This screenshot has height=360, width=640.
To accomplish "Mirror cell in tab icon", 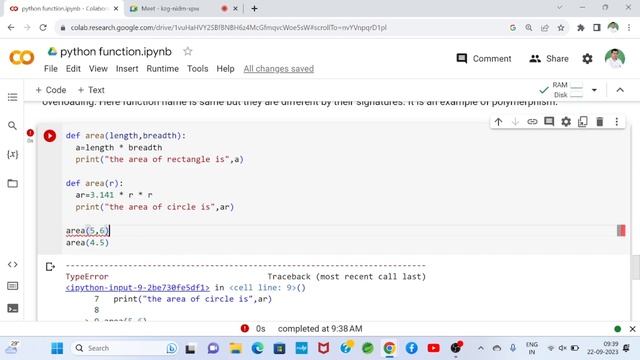I will pos(583,122).
